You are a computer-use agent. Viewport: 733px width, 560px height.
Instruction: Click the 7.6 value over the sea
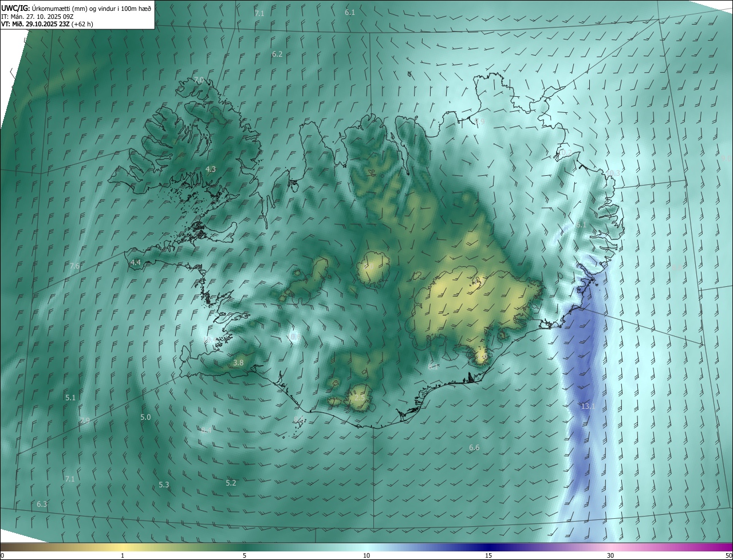tap(74, 266)
